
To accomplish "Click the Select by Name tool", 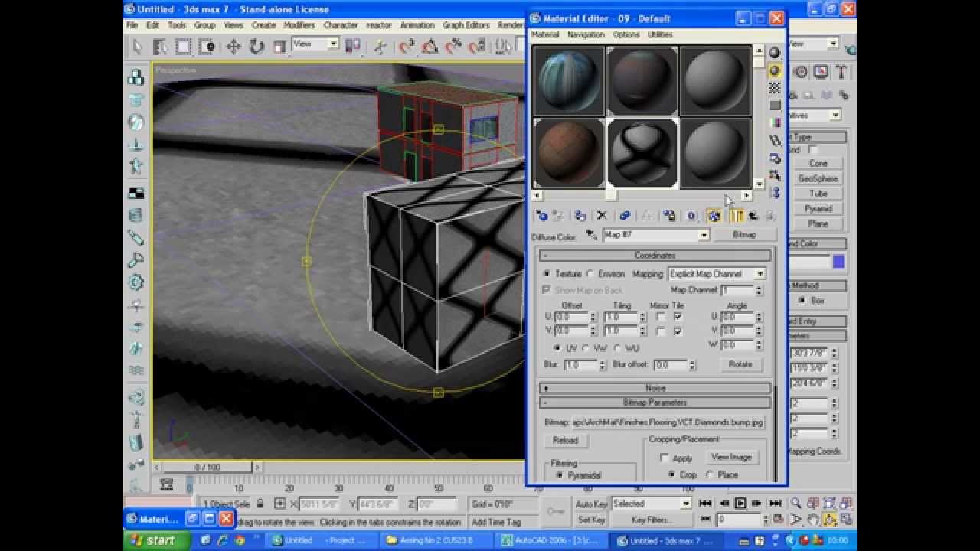I will (160, 47).
